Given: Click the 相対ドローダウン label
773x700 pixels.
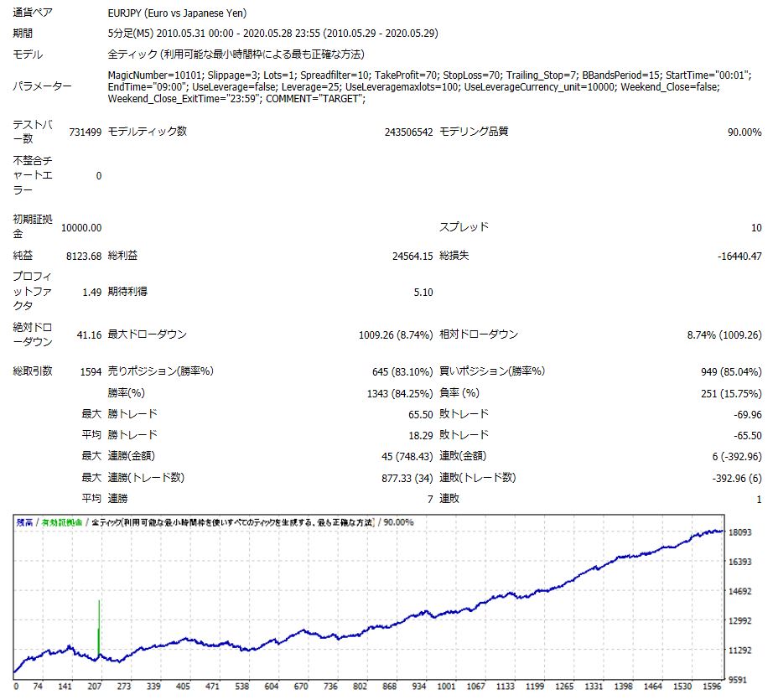Looking at the screenshot, I should click(479, 334).
